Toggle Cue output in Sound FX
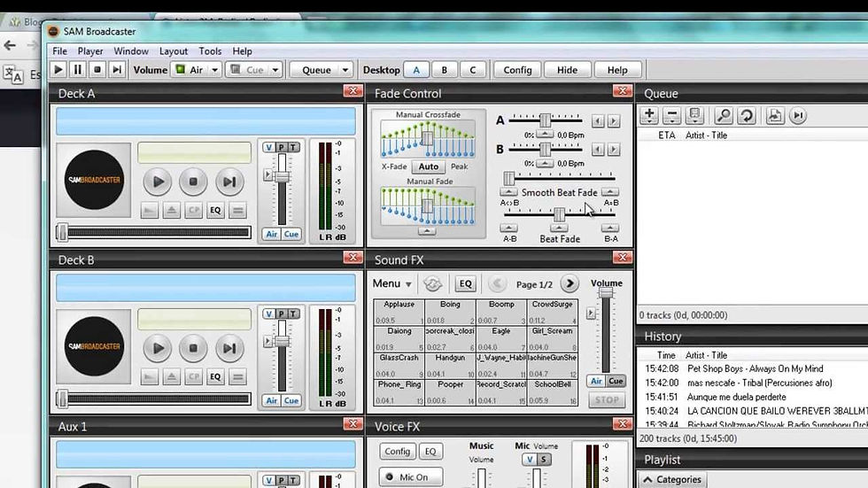The width and height of the screenshot is (868, 488). [616, 381]
